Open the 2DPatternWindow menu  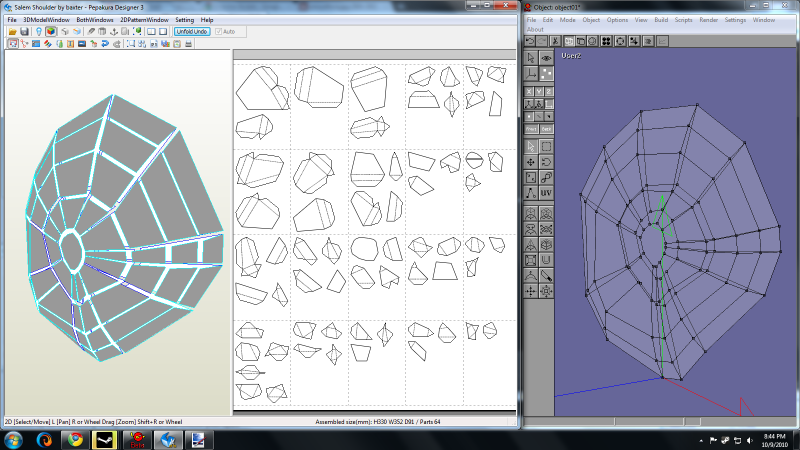(143, 20)
